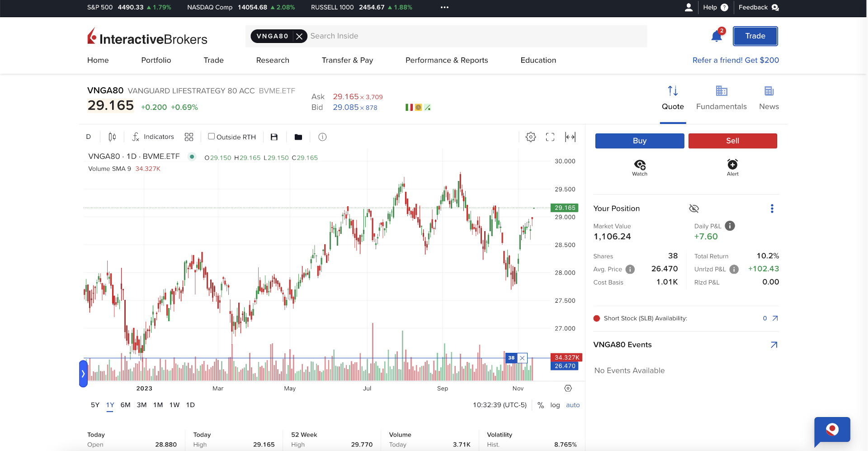Toggle the log scale option

(x=555, y=405)
